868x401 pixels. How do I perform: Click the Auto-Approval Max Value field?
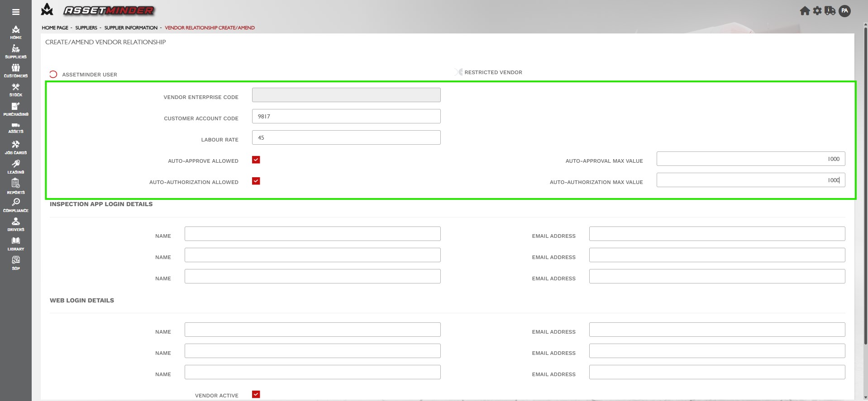(x=750, y=159)
